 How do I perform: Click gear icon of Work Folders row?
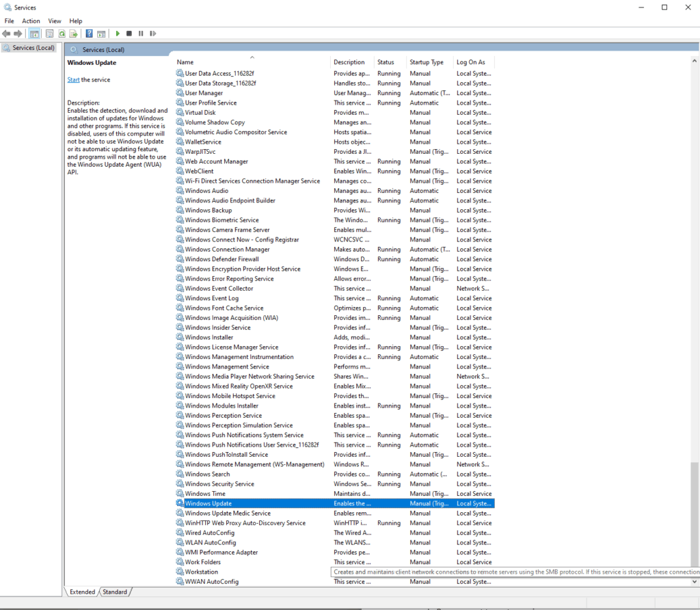click(x=180, y=561)
